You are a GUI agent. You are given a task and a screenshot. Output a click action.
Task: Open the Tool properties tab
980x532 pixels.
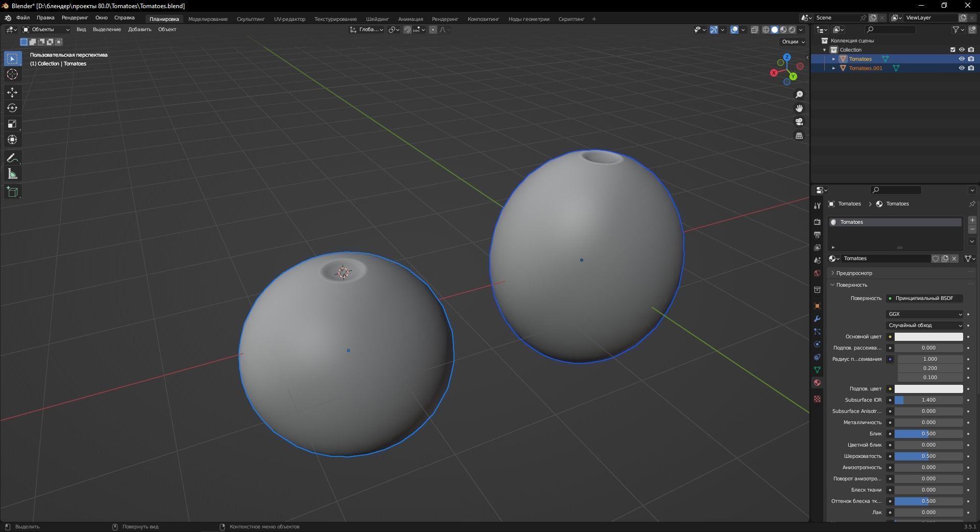(817, 206)
